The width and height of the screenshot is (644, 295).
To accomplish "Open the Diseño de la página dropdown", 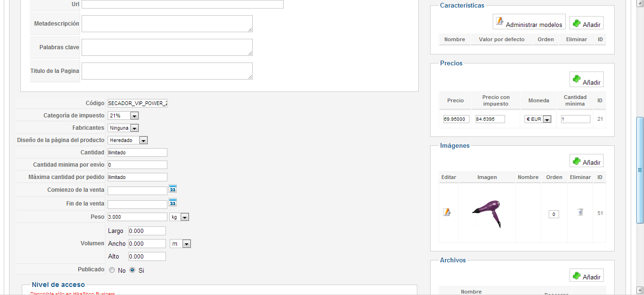I will [128, 140].
